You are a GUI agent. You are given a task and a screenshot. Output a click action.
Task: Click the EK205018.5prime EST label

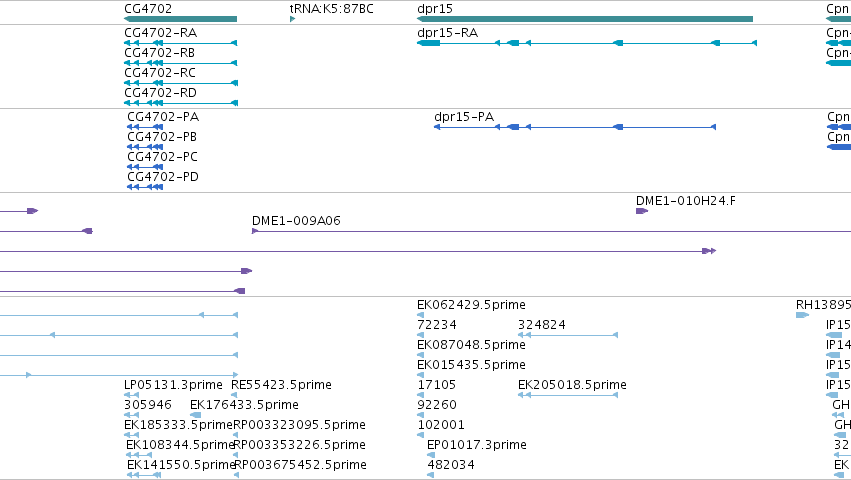pyautogui.click(x=572, y=385)
